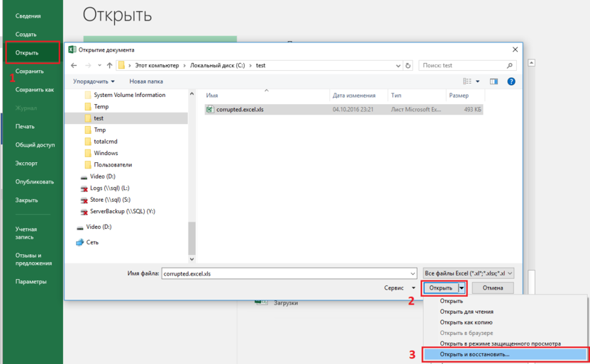This screenshot has width=590, height=364.
Task: Expand the file name combo dropdown
Action: pyautogui.click(x=413, y=273)
